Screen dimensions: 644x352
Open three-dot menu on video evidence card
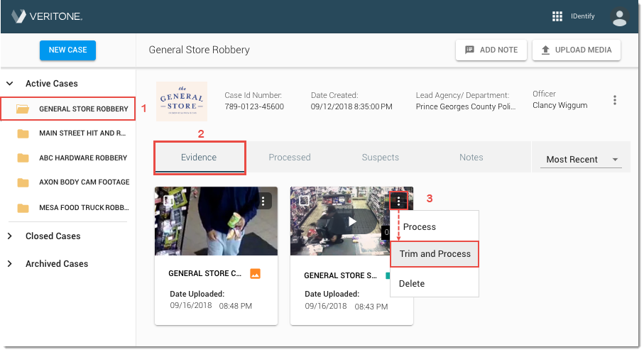[399, 202]
